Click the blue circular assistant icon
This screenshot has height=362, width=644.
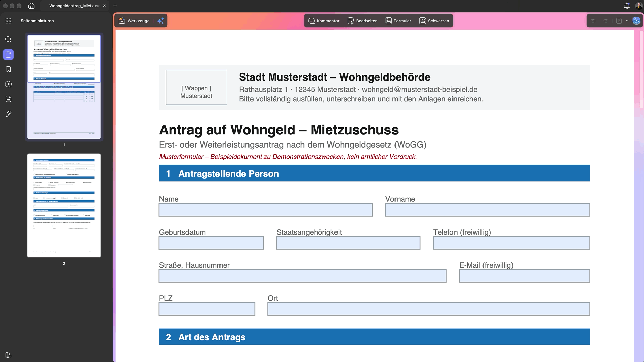636,21
